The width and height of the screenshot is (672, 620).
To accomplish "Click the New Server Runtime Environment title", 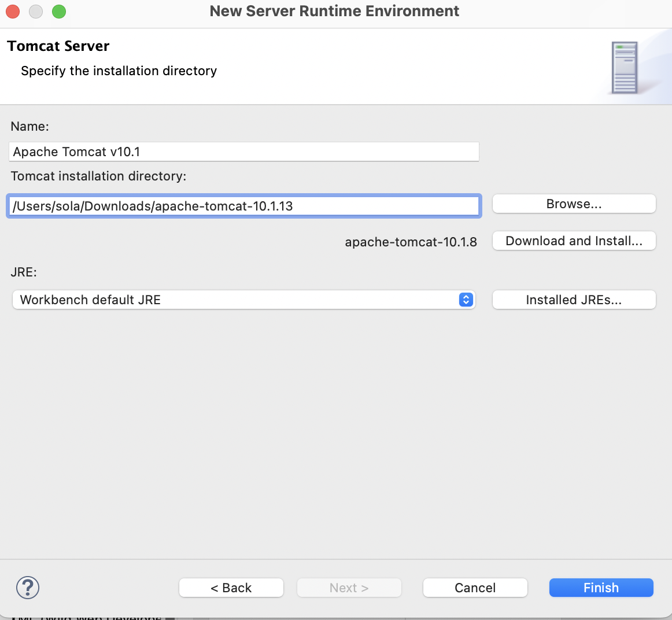I will tap(334, 11).
